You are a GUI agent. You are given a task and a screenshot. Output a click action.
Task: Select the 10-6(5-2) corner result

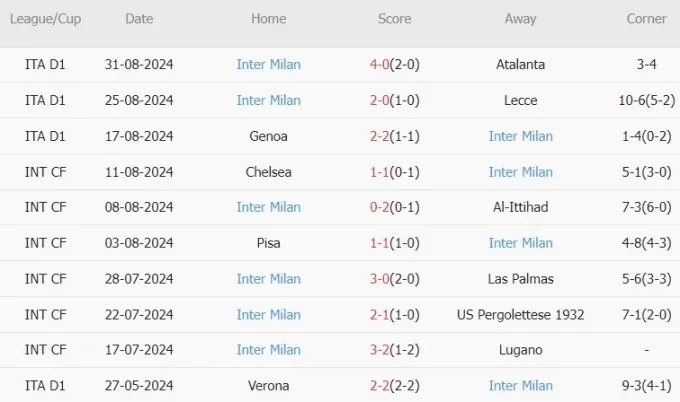[647, 101]
